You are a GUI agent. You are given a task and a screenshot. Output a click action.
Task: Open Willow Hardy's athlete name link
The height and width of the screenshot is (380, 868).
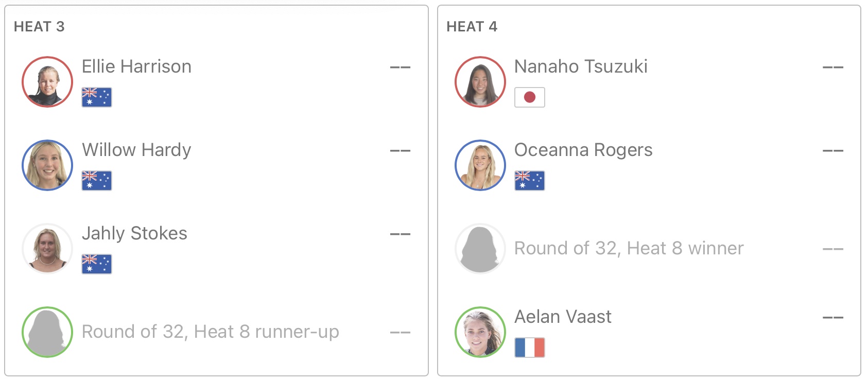[x=136, y=150]
